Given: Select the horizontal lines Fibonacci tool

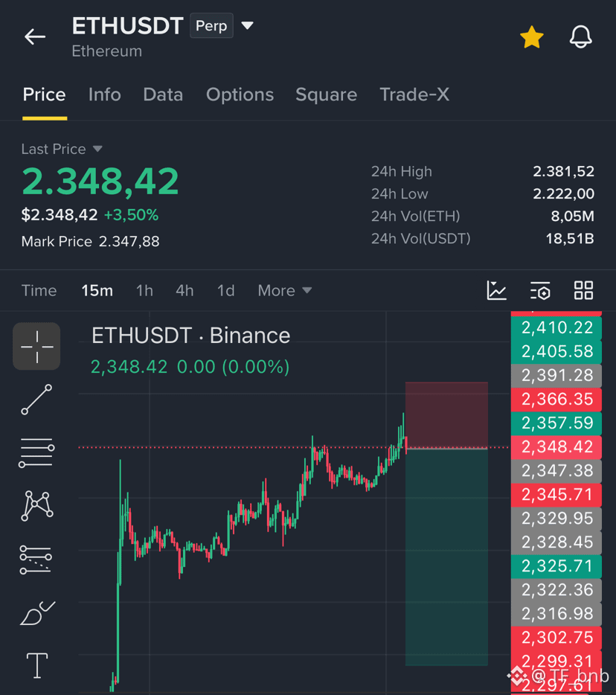Looking at the screenshot, I should (x=36, y=453).
